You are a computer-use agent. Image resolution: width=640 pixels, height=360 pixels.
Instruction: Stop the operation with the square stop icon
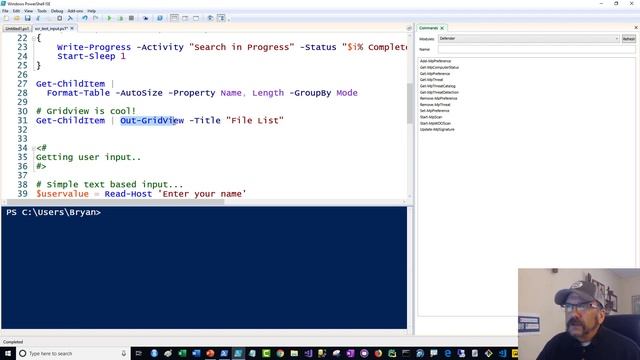click(x=131, y=18)
